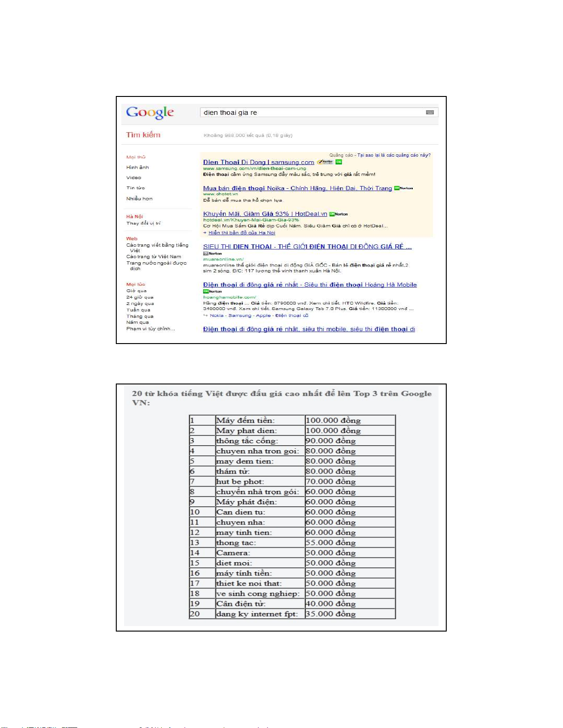Select 'Các trang từ Việt Nam' filter
The image size is (563, 728).
tap(154, 256)
